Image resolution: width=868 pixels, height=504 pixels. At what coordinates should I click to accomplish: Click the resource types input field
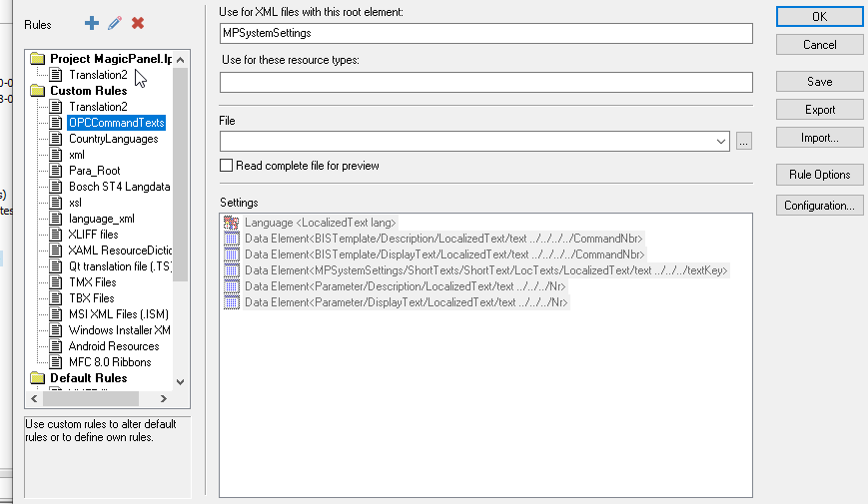[485, 82]
